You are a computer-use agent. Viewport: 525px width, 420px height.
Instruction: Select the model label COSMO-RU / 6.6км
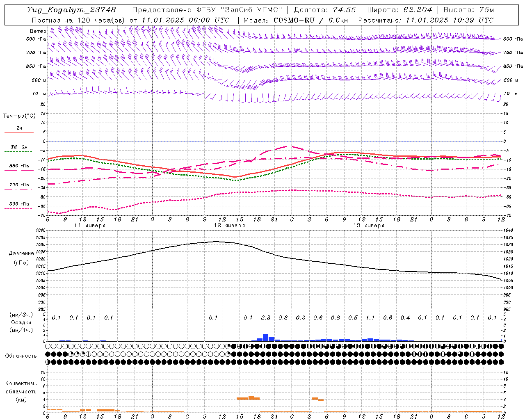[310, 20]
